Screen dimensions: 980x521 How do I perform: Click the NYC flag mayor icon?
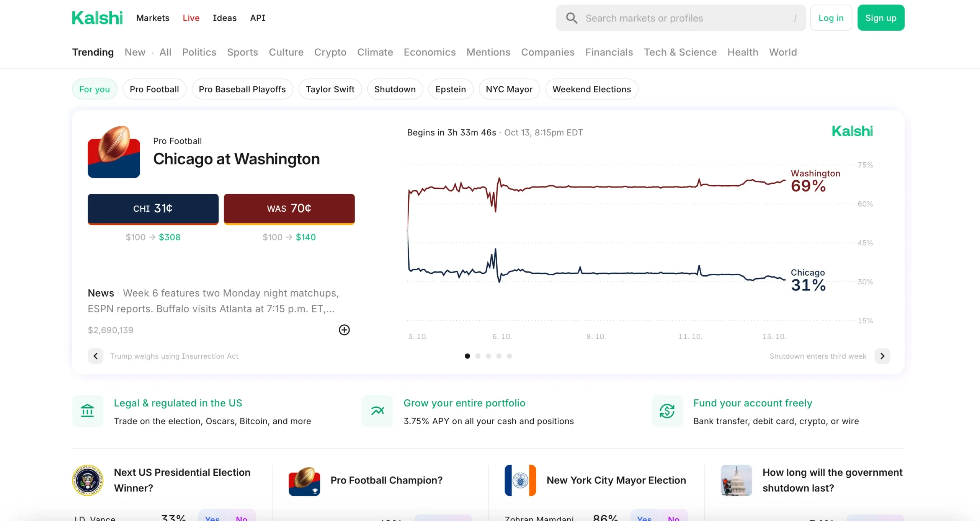520,480
